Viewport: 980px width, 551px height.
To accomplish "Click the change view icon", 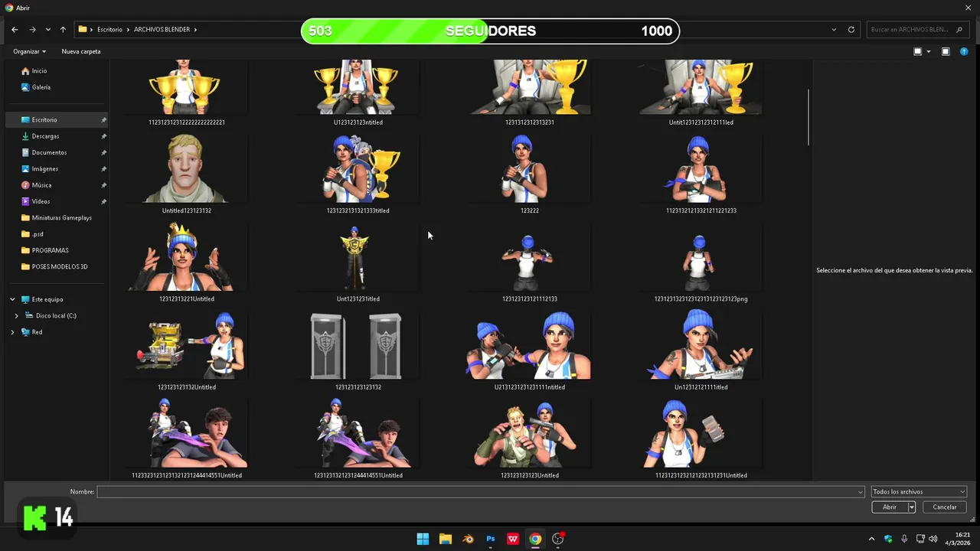I will 918,51.
